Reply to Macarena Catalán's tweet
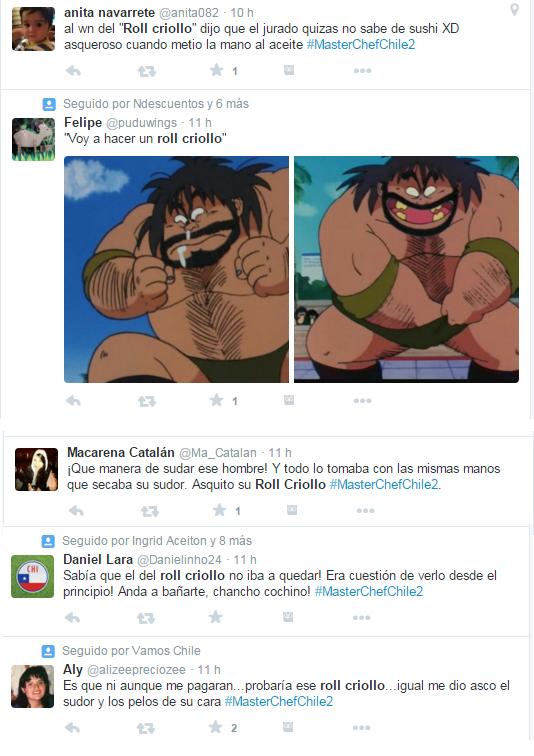 [x=76, y=511]
